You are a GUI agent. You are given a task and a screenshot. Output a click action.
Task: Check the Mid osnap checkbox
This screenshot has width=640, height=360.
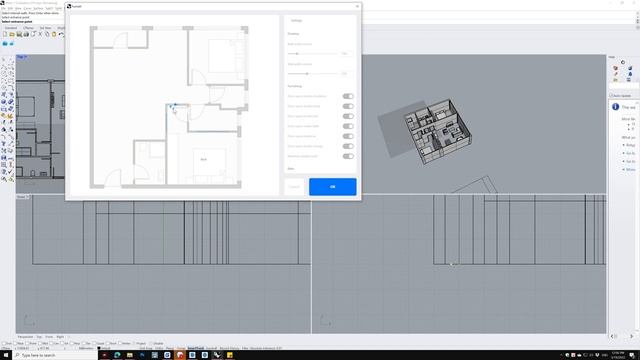click(39, 344)
